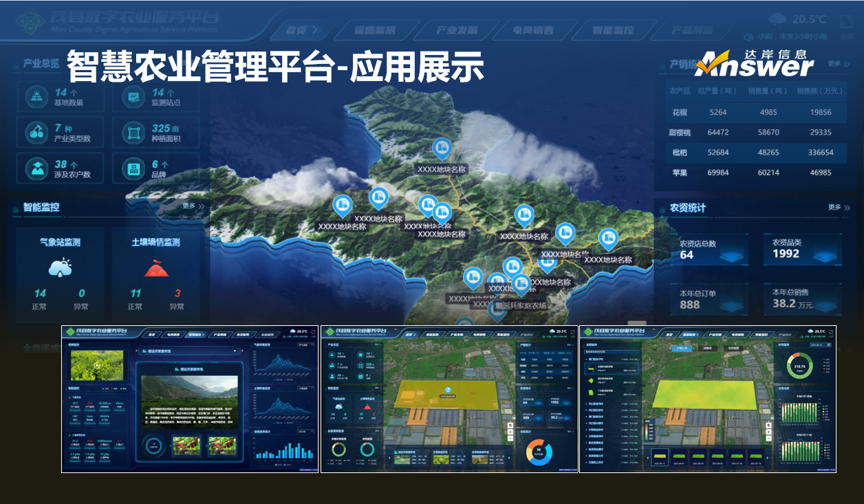Click the 种植面积 planting area icon
The width and height of the screenshot is (864, 504).
tap(133, 133)
